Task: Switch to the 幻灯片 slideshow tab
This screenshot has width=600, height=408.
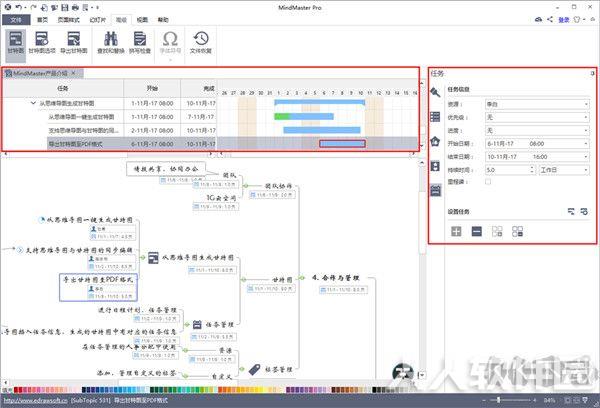Action: point(97,20)
